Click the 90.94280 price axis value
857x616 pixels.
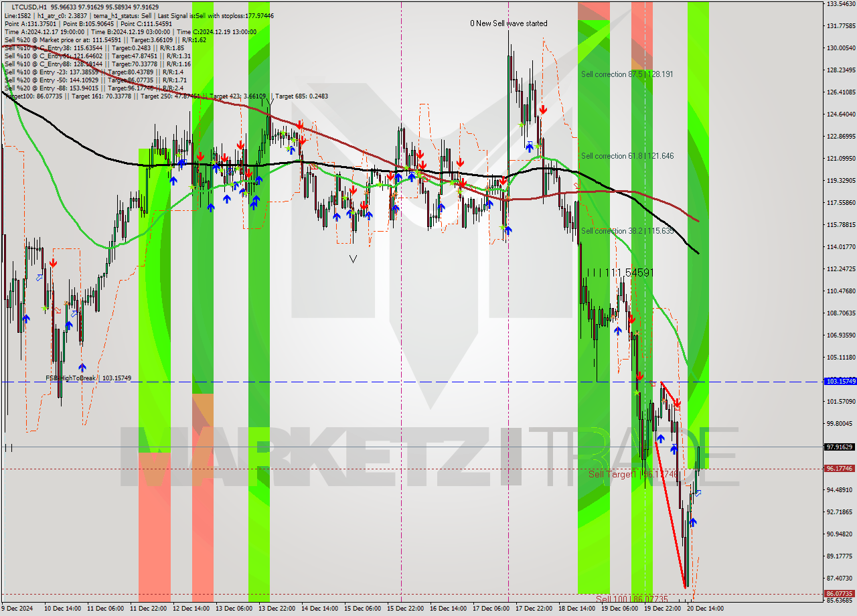pyautogui.click(x=841, y=534)
